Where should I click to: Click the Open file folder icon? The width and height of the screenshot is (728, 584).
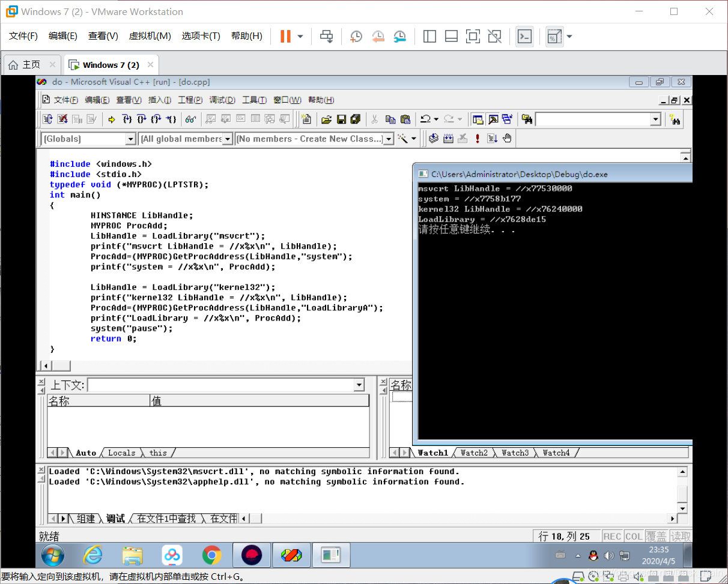(x=326, y=119)
